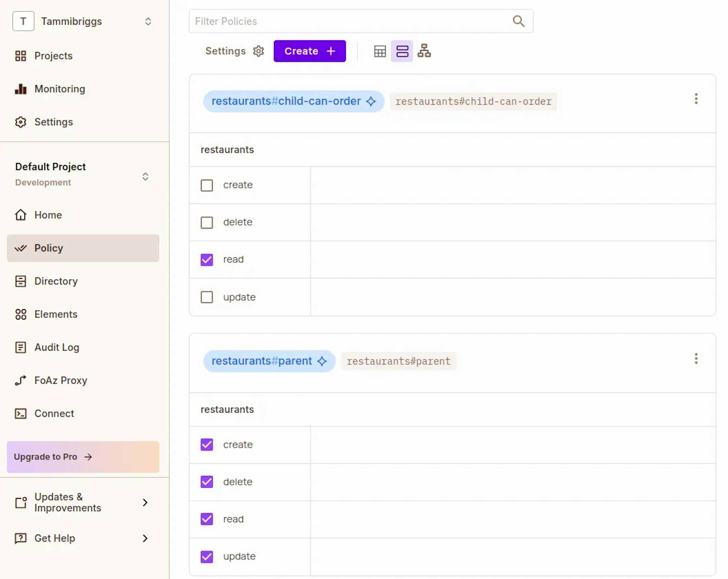Screen dimensions: 728x579
Task: Click the Audit Log document icon
Action: pos(21,347)
